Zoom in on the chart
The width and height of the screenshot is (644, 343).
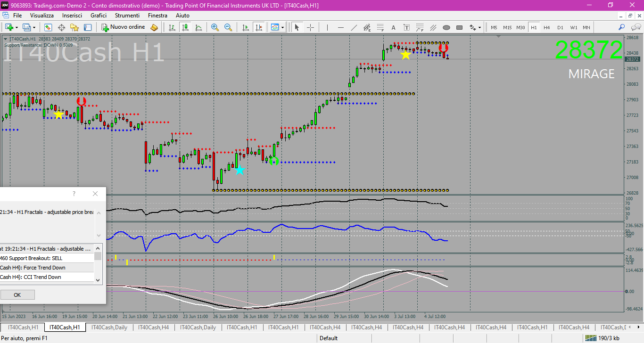pyautogui.click(x=215, y=27)
